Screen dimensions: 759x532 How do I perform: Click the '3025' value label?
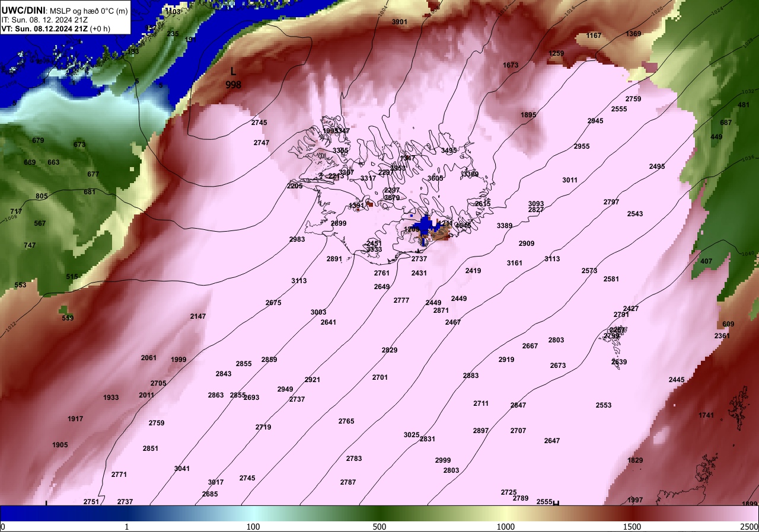click(412, 435)
